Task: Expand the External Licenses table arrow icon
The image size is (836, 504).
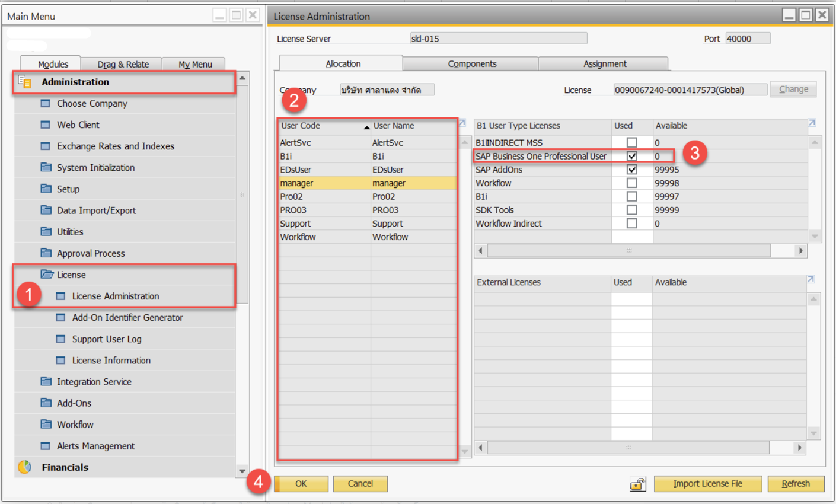Action: point(811,280)
